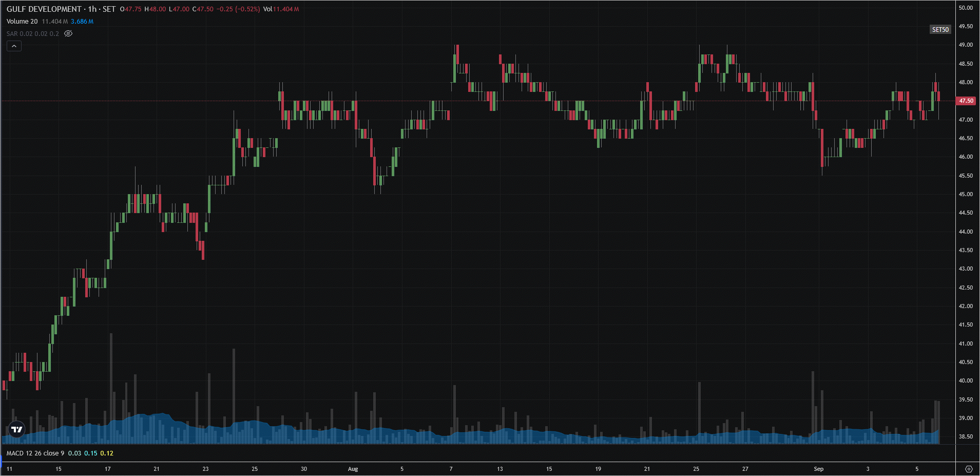Click MACD value 0.15 in legend
980x476 pixels.
tap(91, 453)
